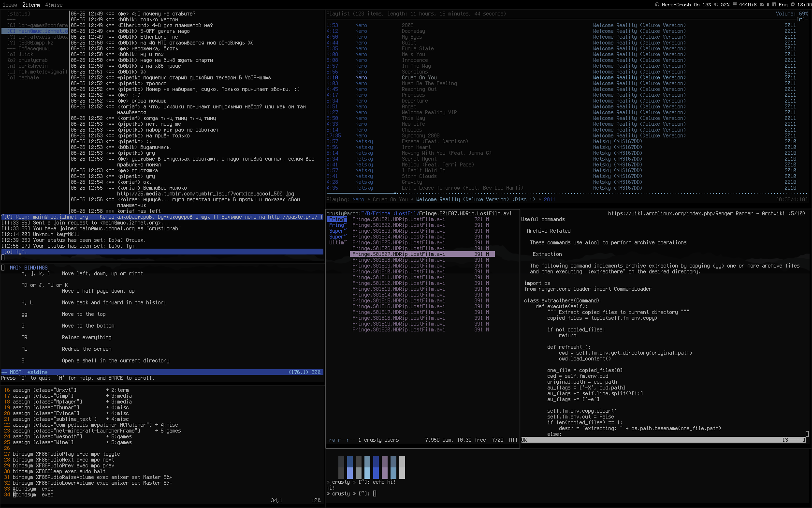Click the 'Volume: 69%' indicator in ncmpcpp

pos(792,14)
